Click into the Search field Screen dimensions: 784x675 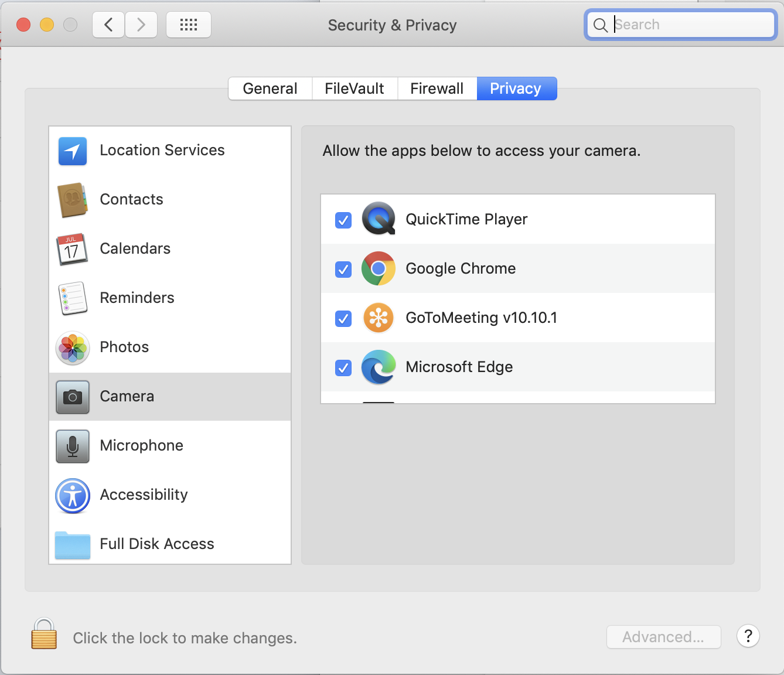(681, 25)
